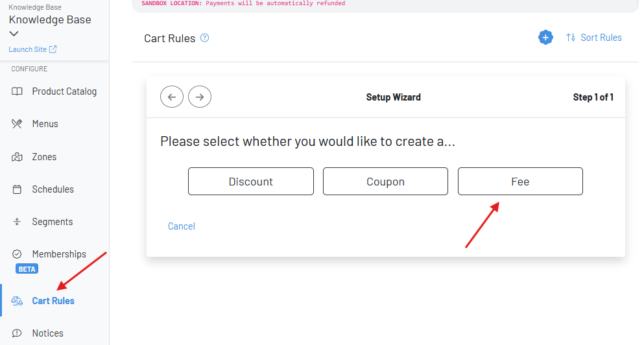This screenshot has width=644, height=345.
Task: Click the Notices speech bubble icon
Action: pos(18,333)
